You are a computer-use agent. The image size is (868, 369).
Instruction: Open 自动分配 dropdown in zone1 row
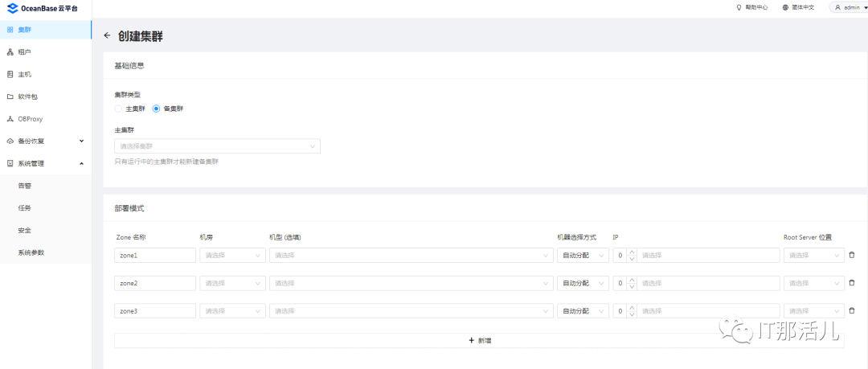(583, 256)
